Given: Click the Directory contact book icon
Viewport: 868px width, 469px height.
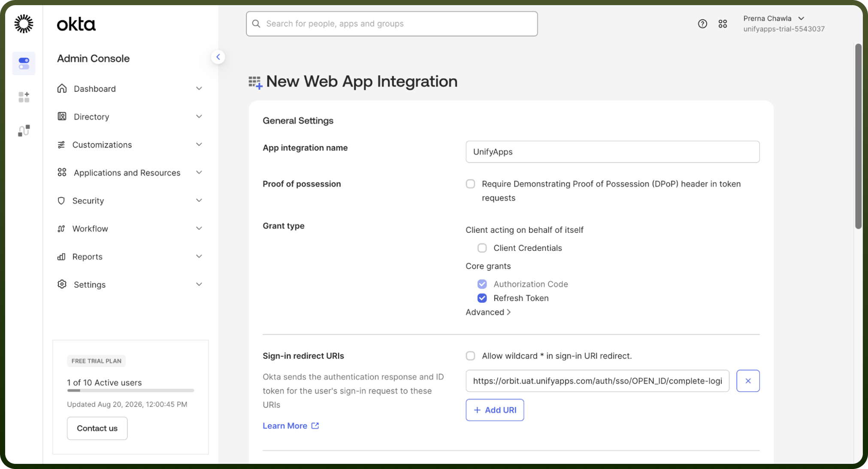Looking at the screenshot, I should pos(62,117).
